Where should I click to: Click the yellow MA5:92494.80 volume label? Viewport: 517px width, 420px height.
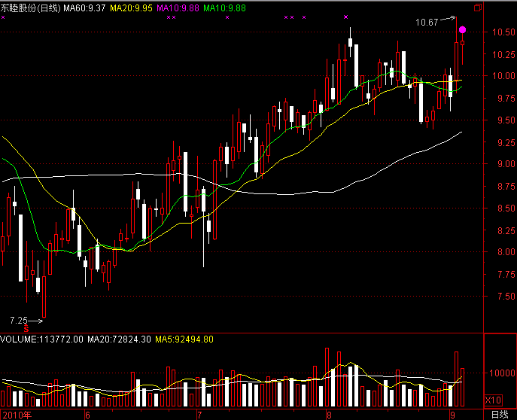[184, 339]
